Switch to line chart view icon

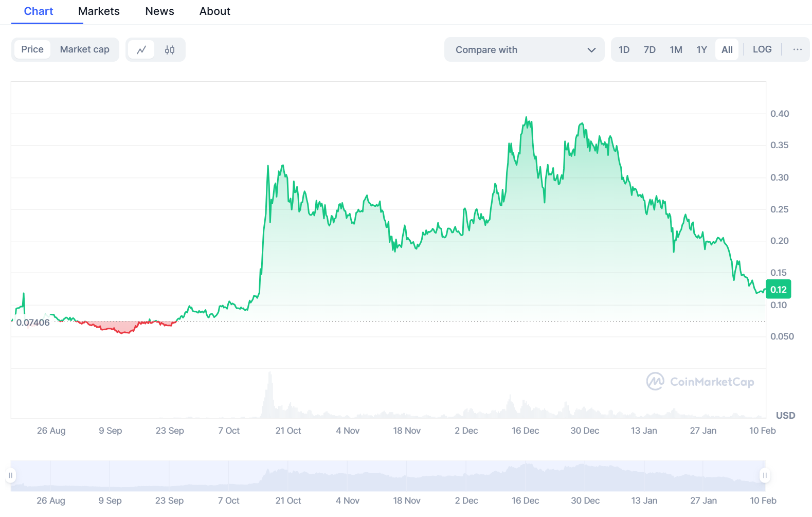tap(141, 50)
